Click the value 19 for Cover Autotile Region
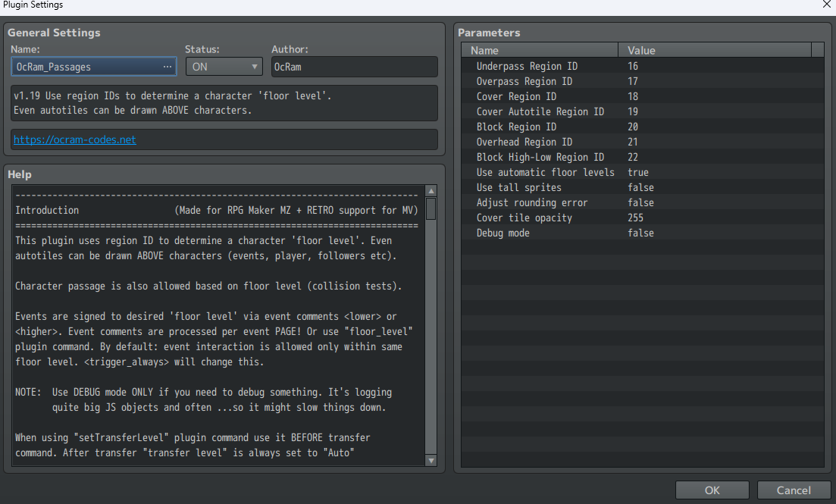836x504 pixels. (x=633, y=111)
